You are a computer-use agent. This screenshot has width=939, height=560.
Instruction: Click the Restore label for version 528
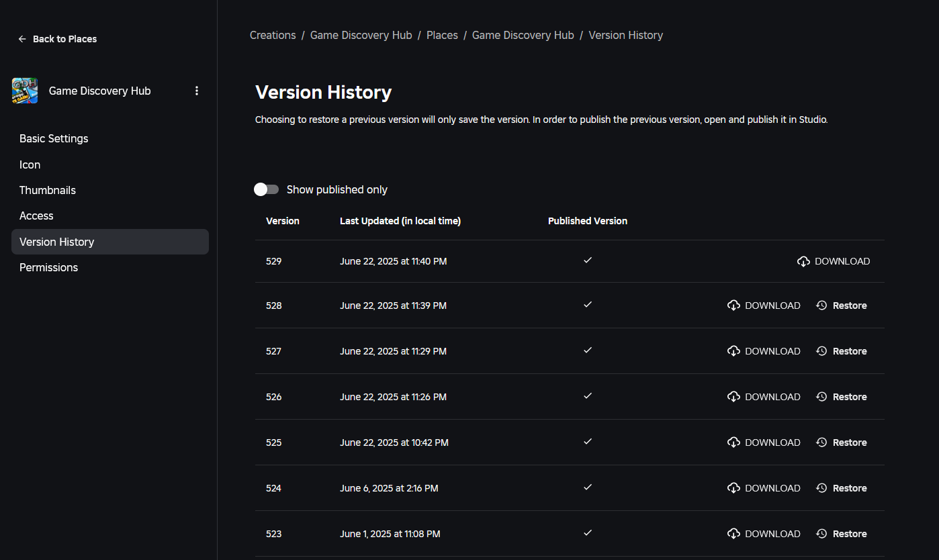coord(850,306)
